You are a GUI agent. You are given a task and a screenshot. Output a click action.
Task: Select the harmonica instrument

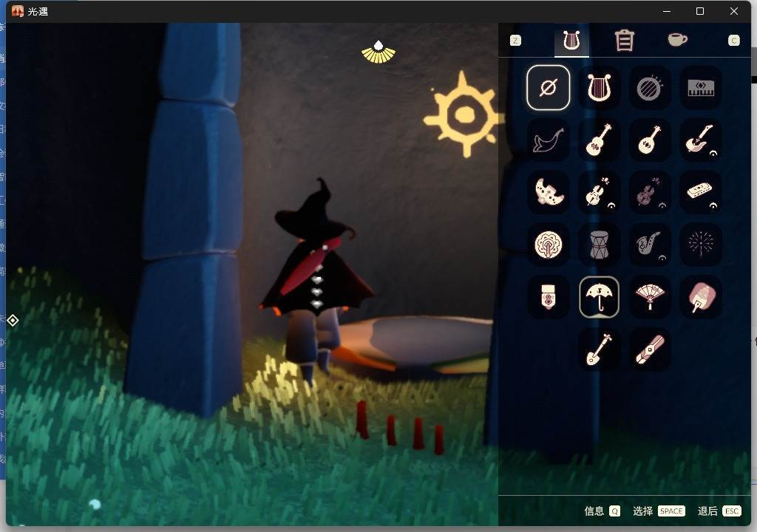point(700,191)
